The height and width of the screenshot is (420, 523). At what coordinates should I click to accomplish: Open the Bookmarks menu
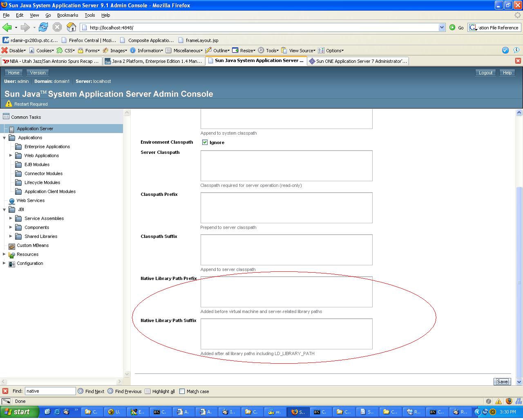point(67,15)
